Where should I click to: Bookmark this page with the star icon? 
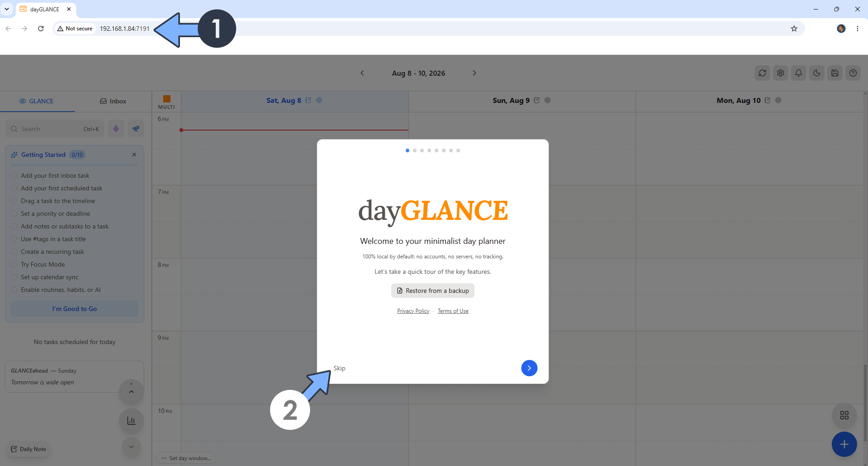794,29
